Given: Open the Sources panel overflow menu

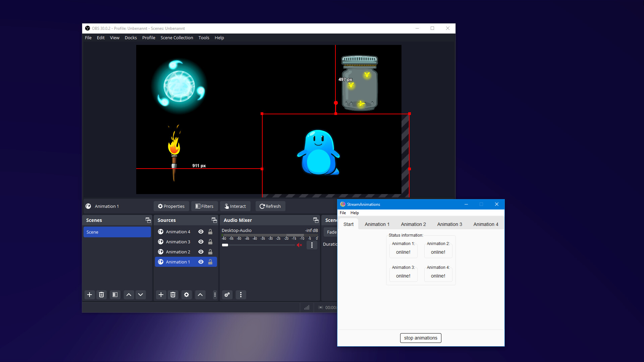Looking at the screenshot, I should [214, 295].
